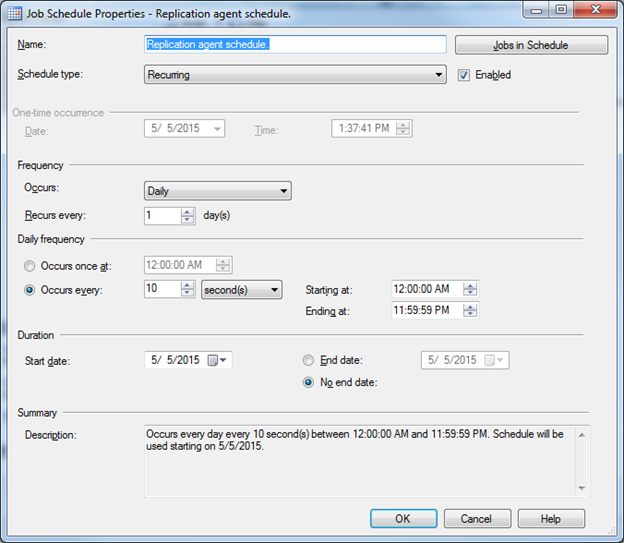Image resolution: width=624 pixels, height=543 pixels.
Task: Click the Job Schedule Properties title bar icon
Action: [15, 14]
